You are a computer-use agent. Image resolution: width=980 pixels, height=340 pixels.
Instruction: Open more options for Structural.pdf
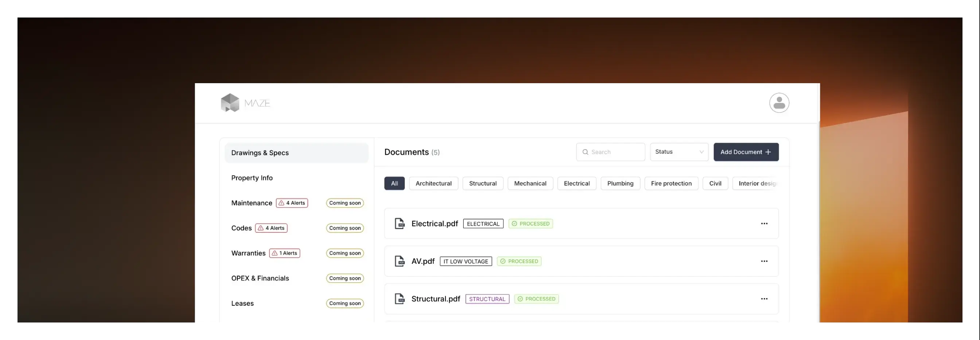[x=764, y=299]
